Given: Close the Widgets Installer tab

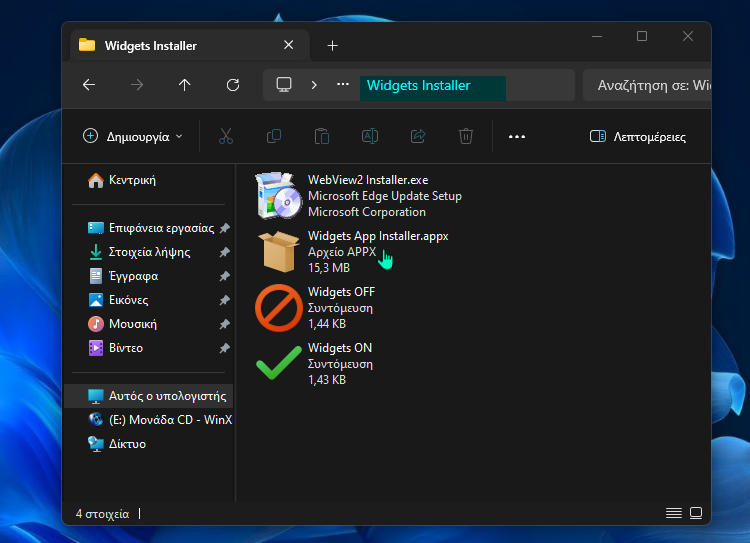Looking at the screenshot, I should (288, 45).
